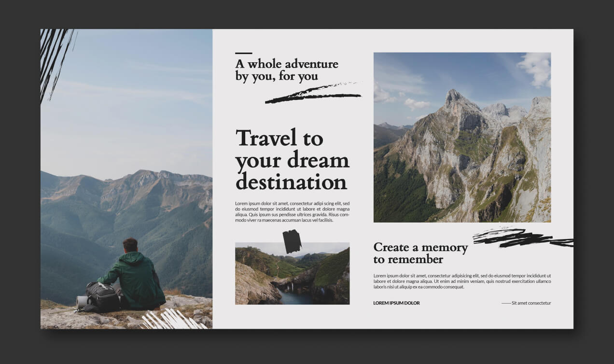
Task: Select the paragraph below 'Create a memory to remember'
Action: click(462, 281)
